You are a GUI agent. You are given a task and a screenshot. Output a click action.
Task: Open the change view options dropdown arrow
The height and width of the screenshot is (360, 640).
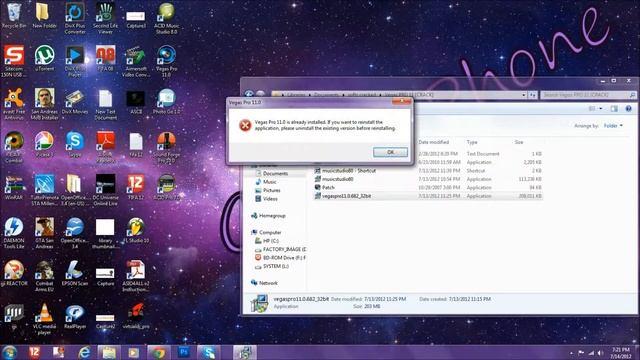[600, 109]
